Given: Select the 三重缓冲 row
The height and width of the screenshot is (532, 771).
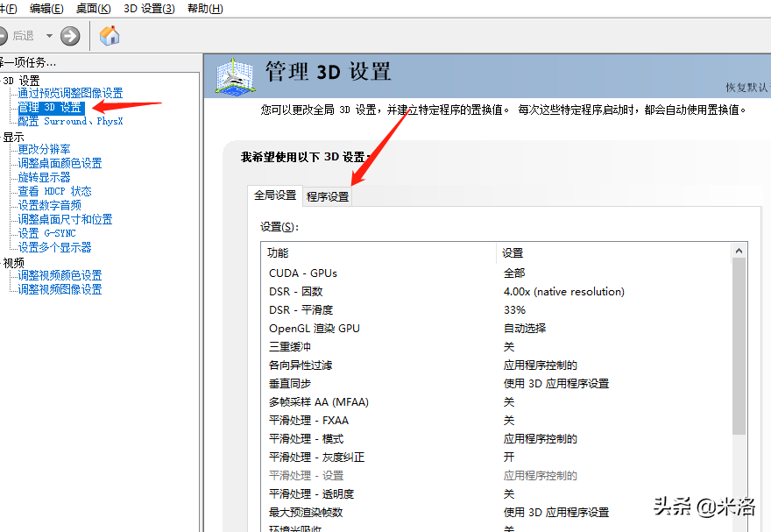Looking at the screenshot, I should pos(497,347).
